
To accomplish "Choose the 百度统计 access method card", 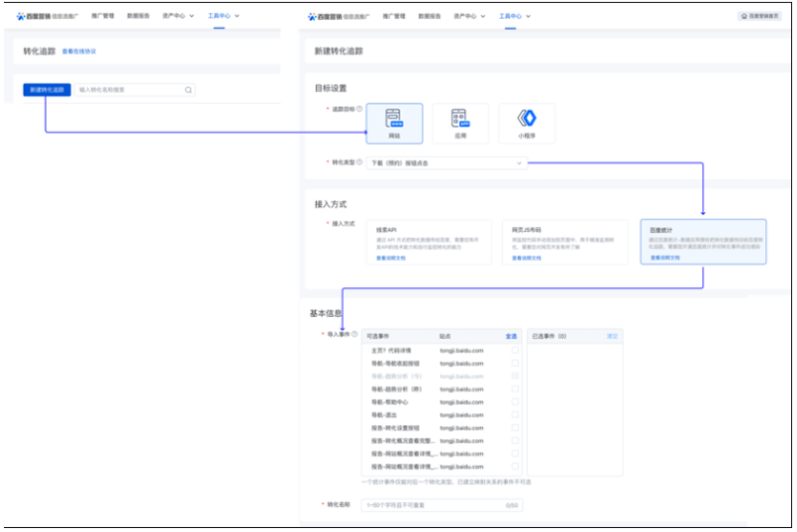I will [703, 242].
